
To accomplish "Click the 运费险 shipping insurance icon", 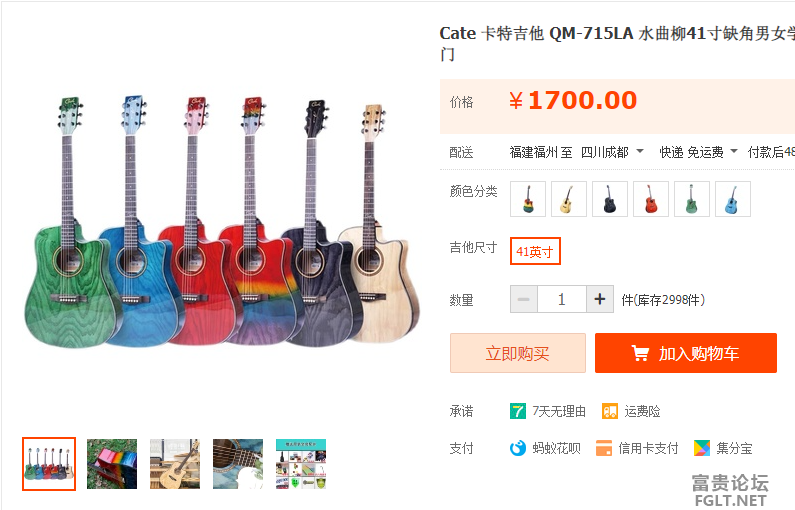I will 610,411.
